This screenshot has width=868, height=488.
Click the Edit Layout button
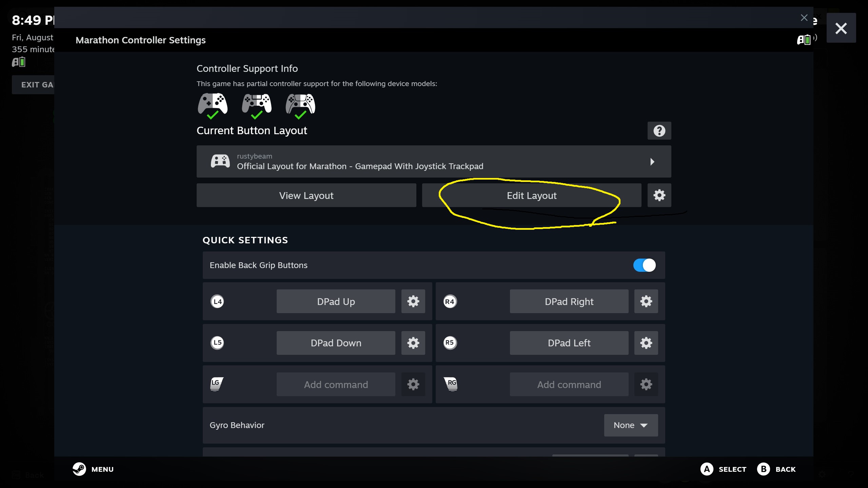click(x=531, y=195)
